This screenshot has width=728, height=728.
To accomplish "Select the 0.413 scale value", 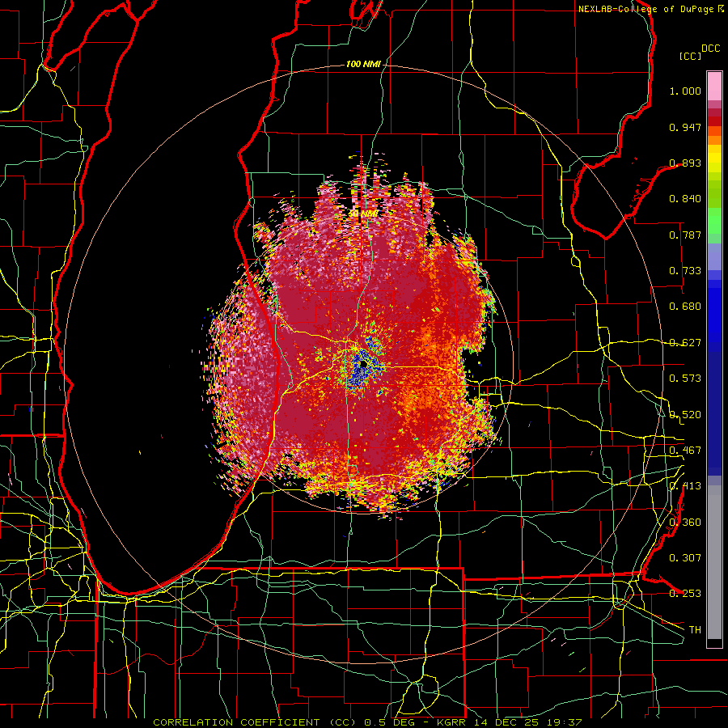I will tap(685, 486).
